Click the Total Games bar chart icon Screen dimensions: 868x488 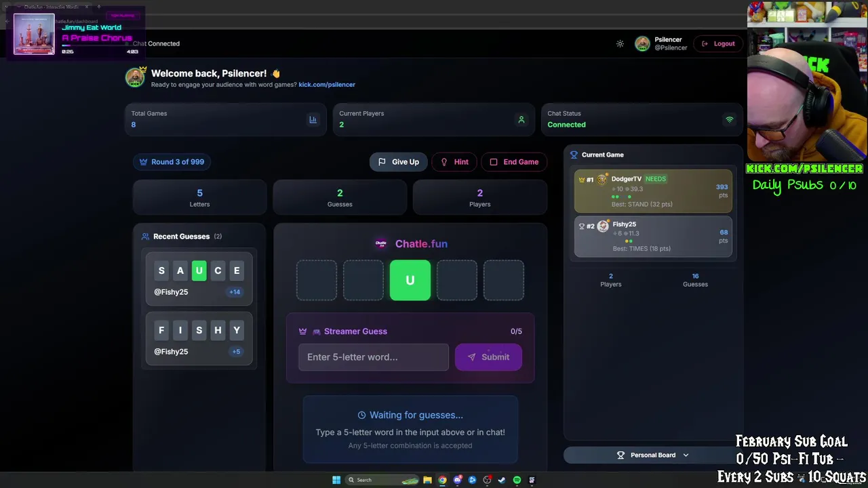pos(313,119)
